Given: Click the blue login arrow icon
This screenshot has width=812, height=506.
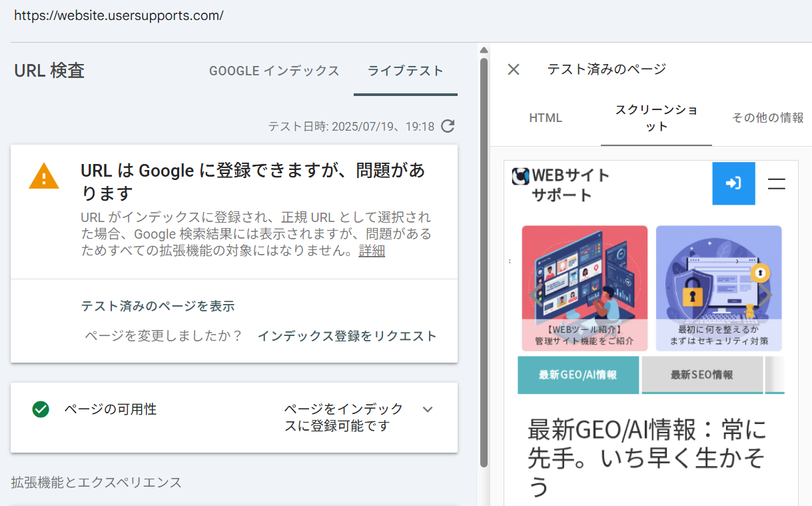Looking at the screenshot, I should 733,183.
